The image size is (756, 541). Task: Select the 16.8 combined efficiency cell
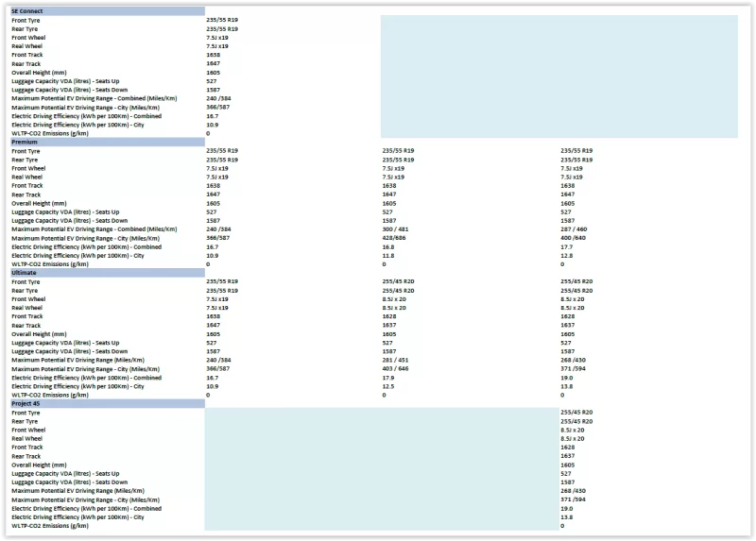(x=388, y=246)
